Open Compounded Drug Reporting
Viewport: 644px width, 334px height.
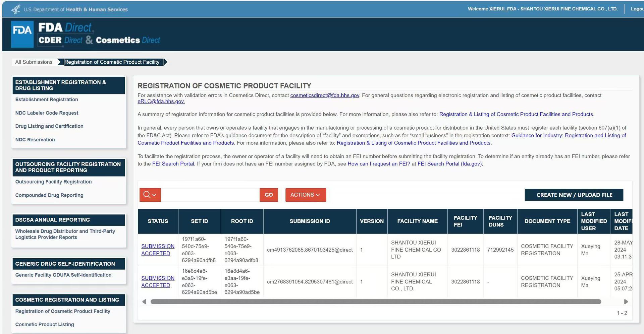pyautogui.click(x=49, y=195)
